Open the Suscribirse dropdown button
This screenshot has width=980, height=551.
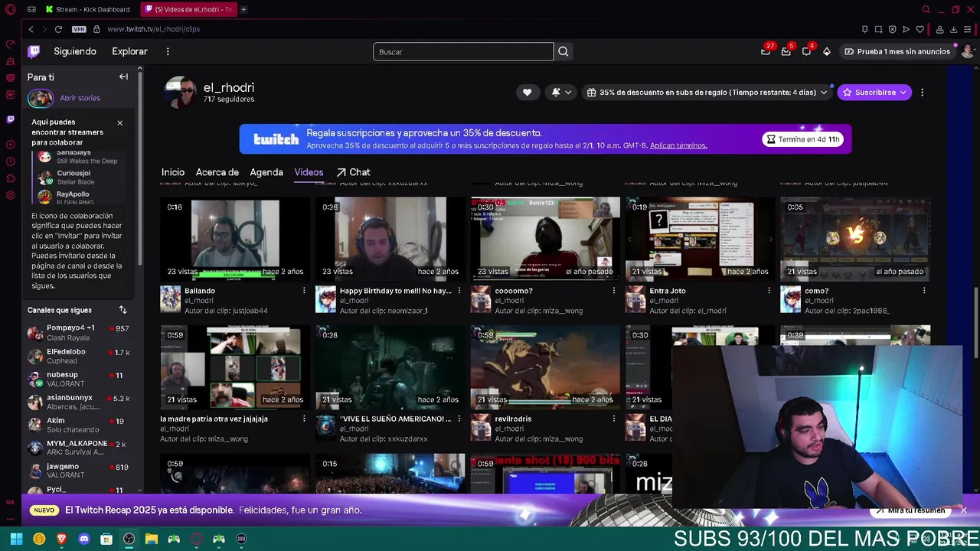pos(874,92)
